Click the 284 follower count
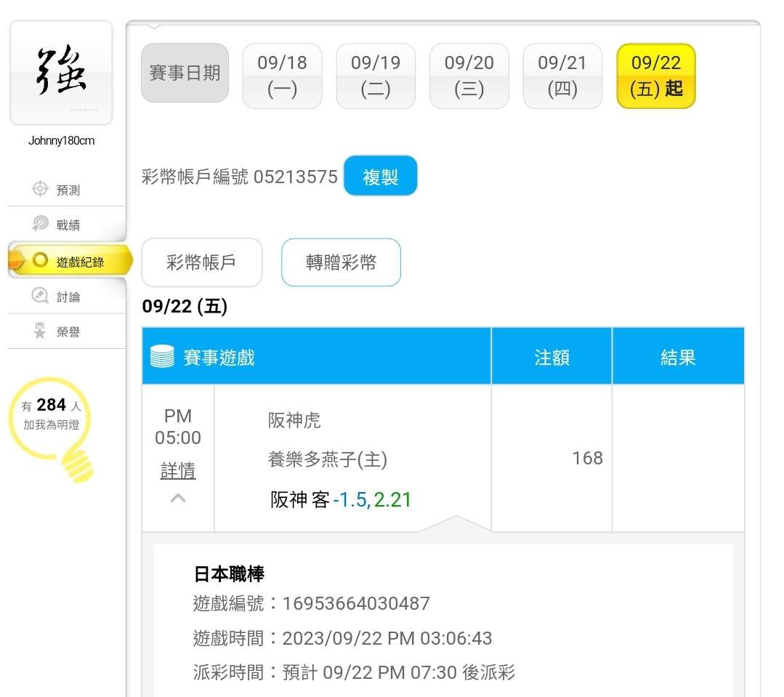Screen dimensions: 784x697 (x=51, y=404)
